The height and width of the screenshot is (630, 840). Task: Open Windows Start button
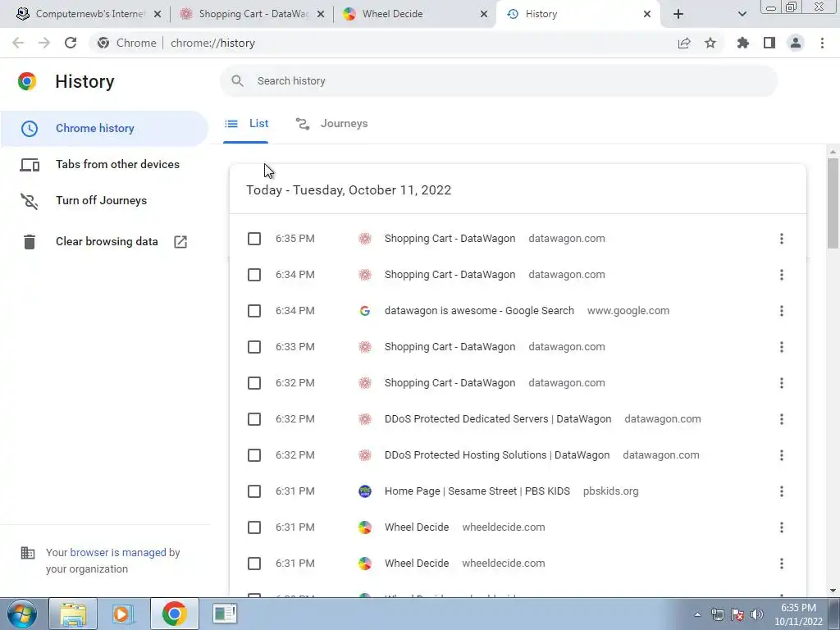(x=21, y=614)
